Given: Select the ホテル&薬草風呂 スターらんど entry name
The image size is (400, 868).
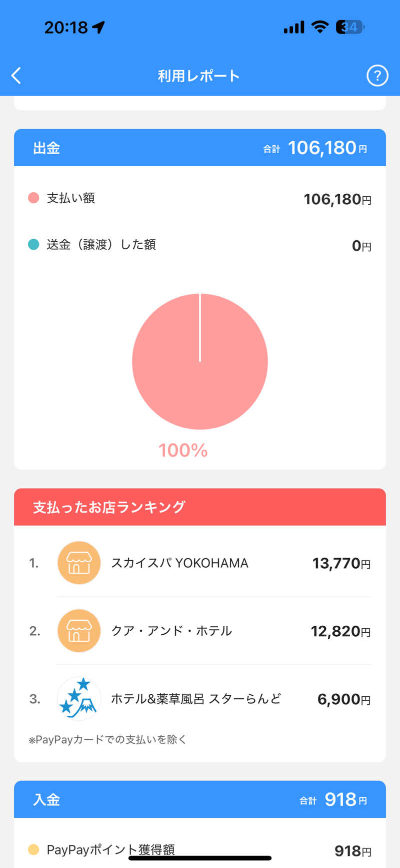Looking at the screenshot, I should pos(196,698).
